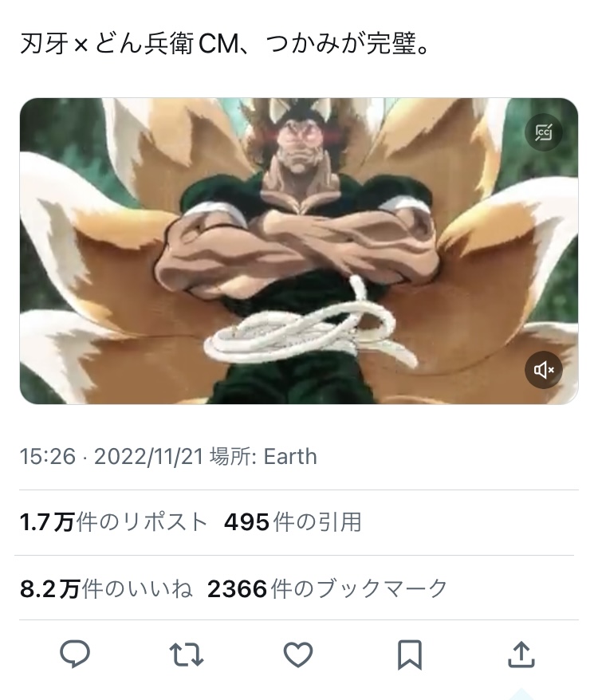Open the share sheet via upload arrow icon
Screen dimensions: 598x700
click(x=521, y=654)
